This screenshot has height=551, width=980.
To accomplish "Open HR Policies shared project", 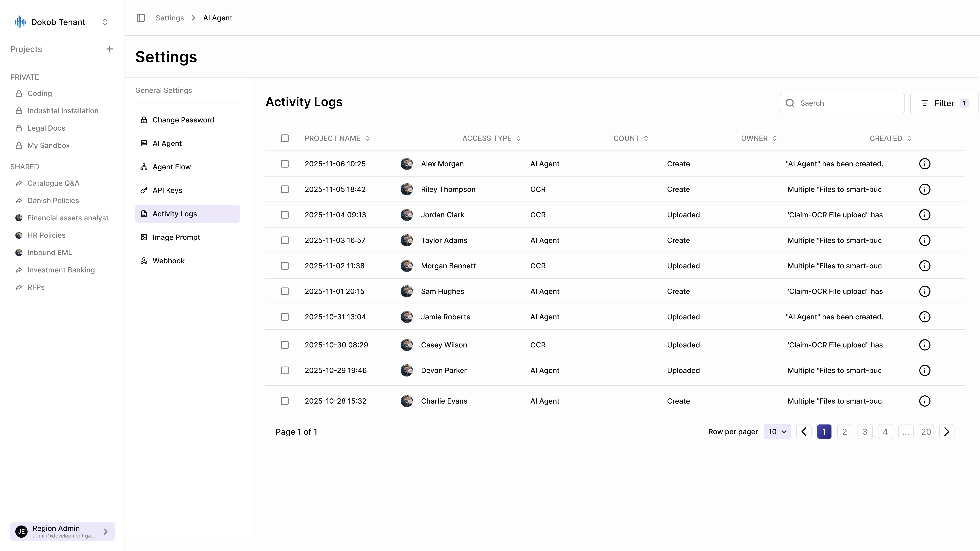I will [40, 235].
